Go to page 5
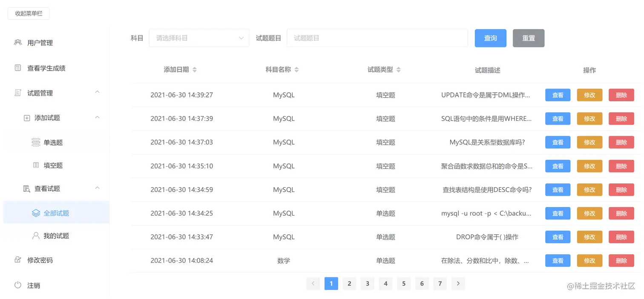The width and height of the screenshot is (644, 299). pos(404,283)
